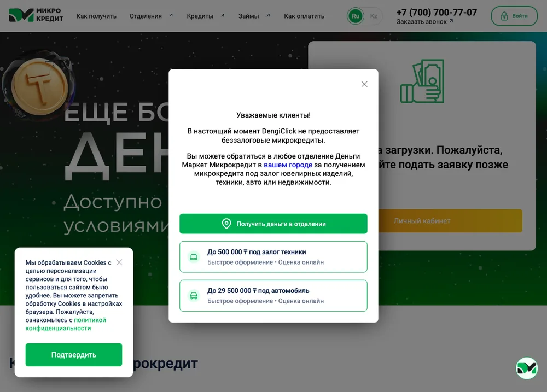Click the Микро Кредит logo
547x392 pixels.
[36, 15]
